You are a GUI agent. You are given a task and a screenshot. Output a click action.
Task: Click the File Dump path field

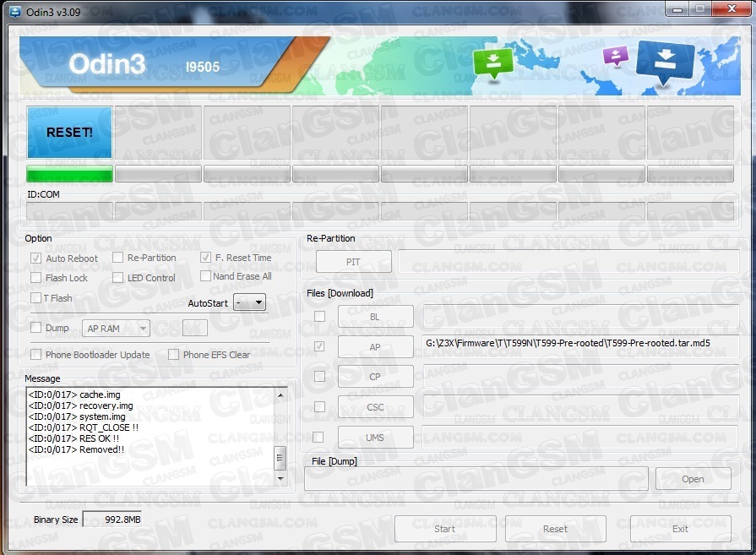point(477,479)
